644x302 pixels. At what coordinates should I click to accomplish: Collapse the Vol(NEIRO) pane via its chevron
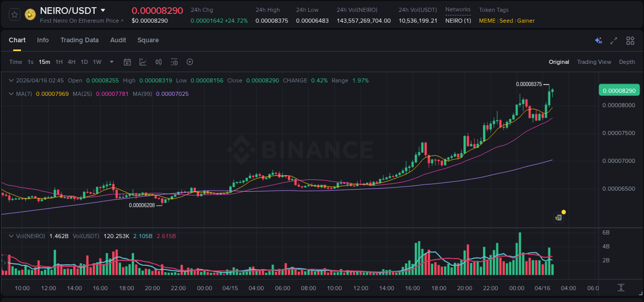pos(11,236)
